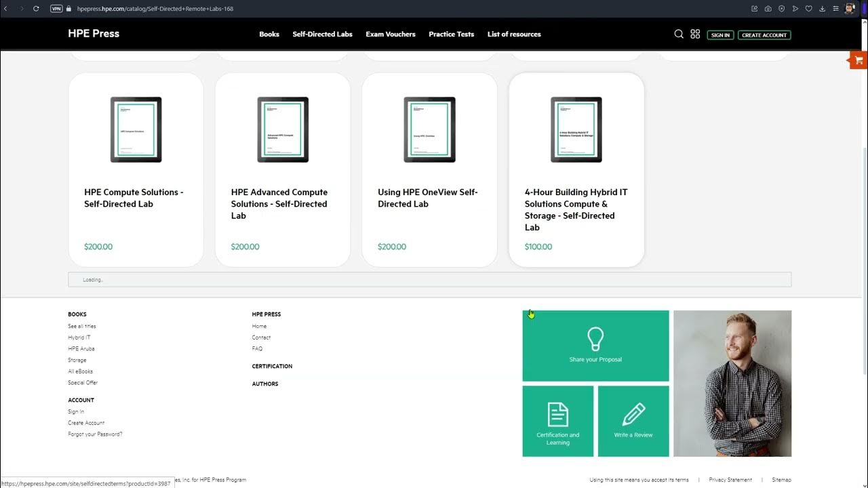
Task: Open the HPE Compute Solutions - Self-Directed Lab title
Action: coord(134,198)
